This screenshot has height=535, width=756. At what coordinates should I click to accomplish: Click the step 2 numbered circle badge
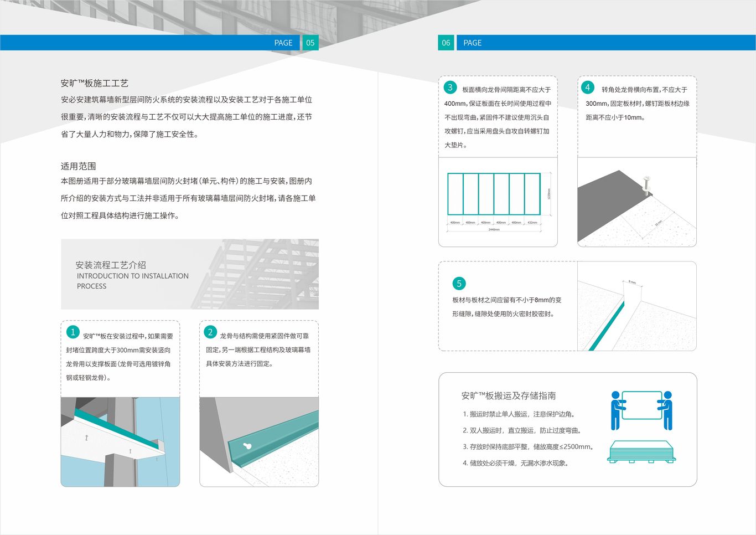tap(210, 332)
